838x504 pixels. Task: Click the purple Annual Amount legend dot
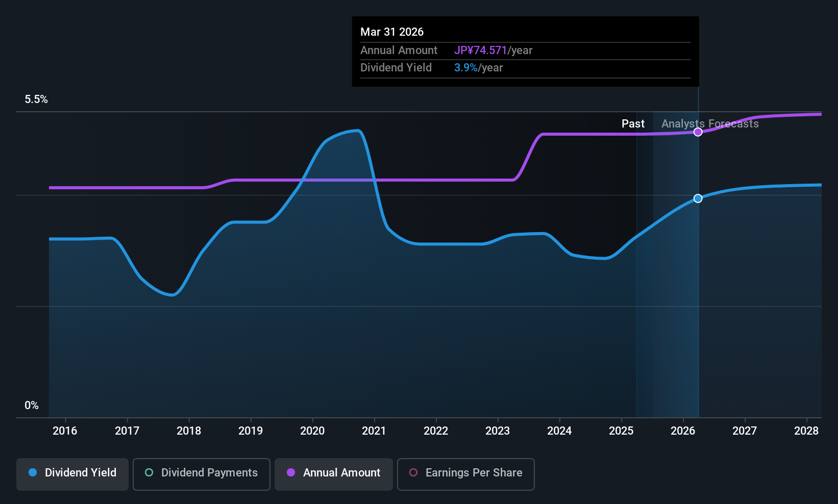(291, 472)
